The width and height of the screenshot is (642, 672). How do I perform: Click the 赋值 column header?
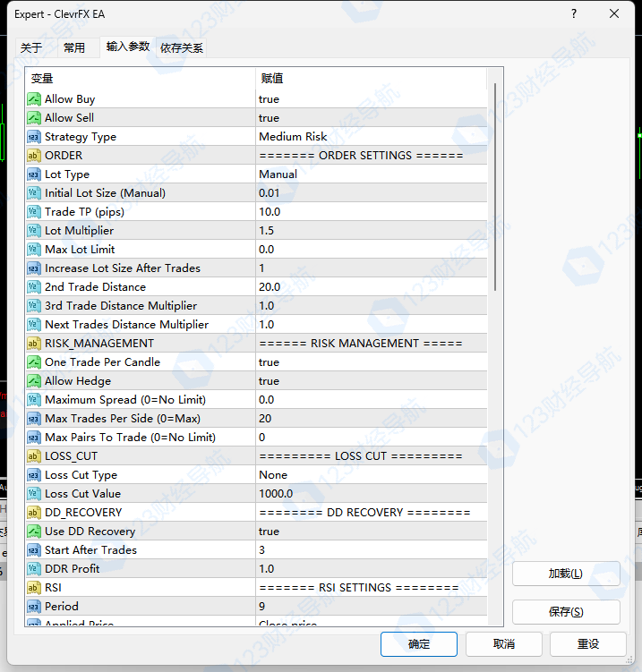click(372, 79)
